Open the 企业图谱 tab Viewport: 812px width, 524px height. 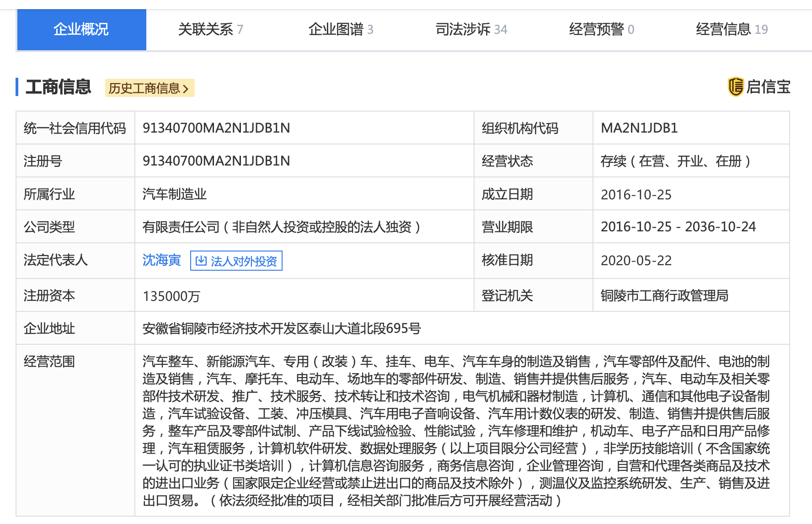(341, 30)
